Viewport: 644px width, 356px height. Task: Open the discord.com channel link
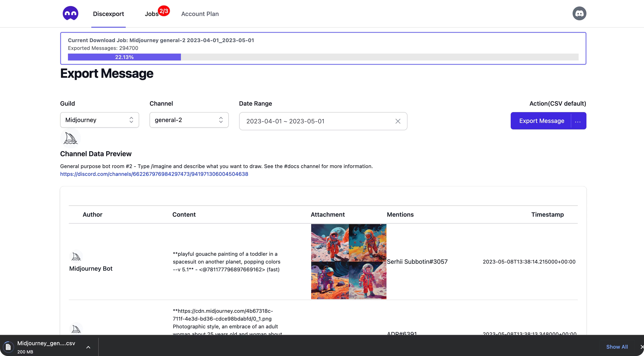[x=154, y=174]
